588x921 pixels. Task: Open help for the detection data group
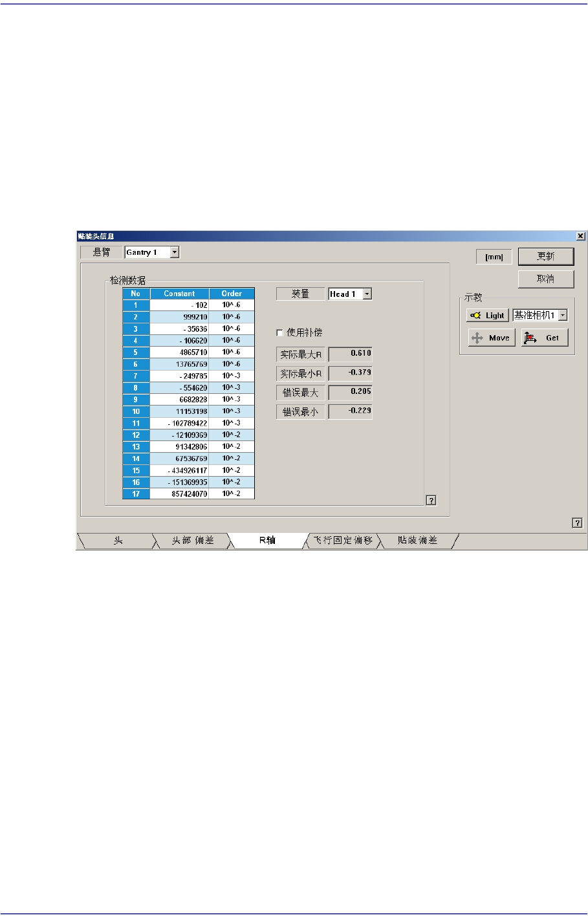[431, 500]
